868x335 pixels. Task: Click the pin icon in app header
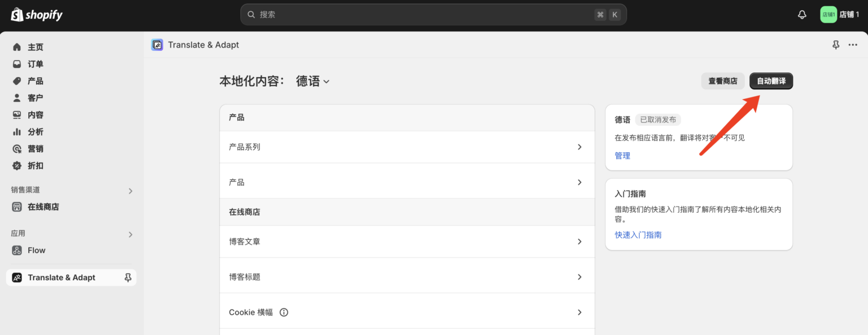[836, 45]
